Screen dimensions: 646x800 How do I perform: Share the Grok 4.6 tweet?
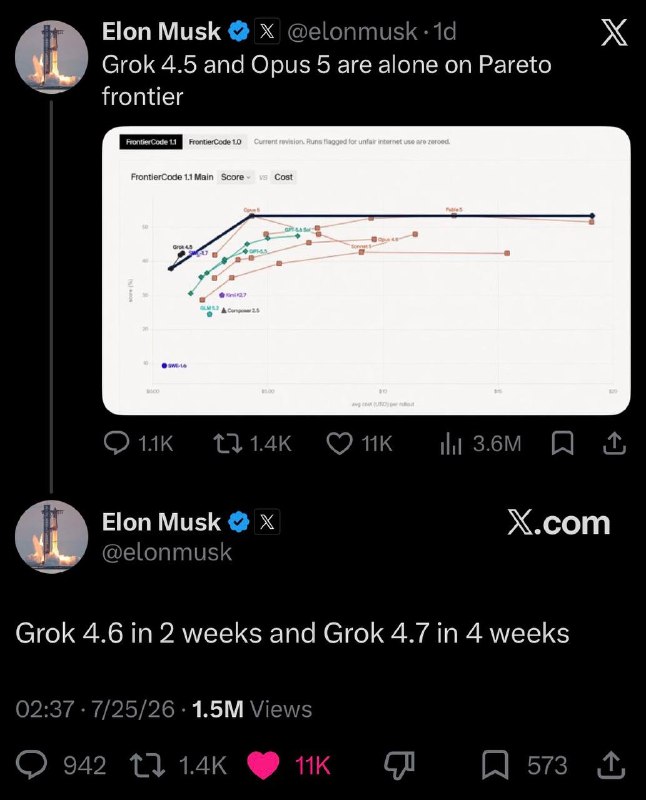611,765
